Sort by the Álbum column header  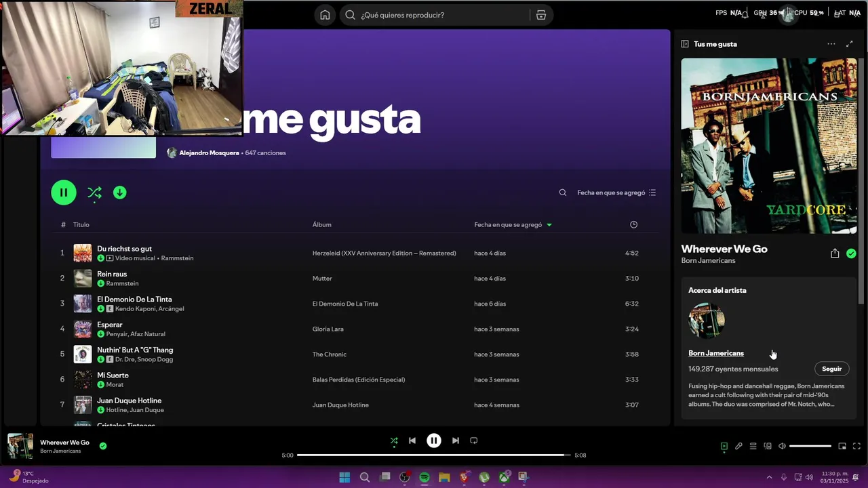point(322,224)
